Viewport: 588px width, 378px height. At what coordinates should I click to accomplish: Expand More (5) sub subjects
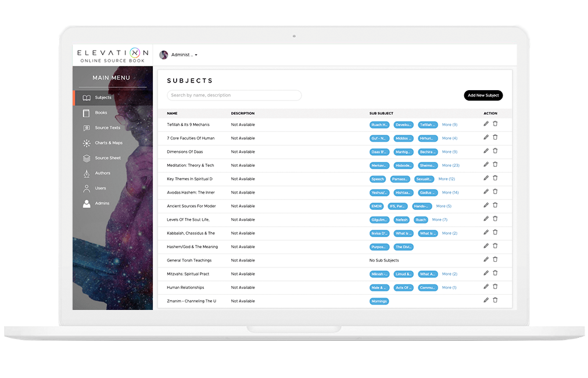(444, 206)
